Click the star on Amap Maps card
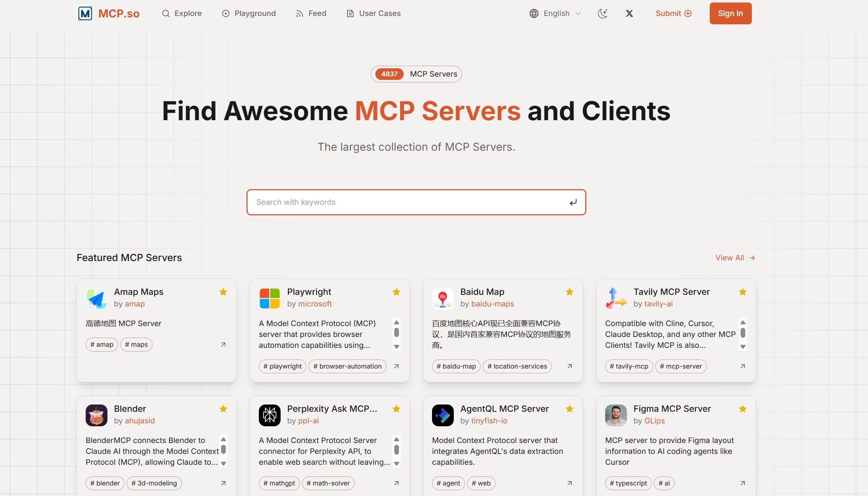Viewport: 868px width, 496px height. 223,292
